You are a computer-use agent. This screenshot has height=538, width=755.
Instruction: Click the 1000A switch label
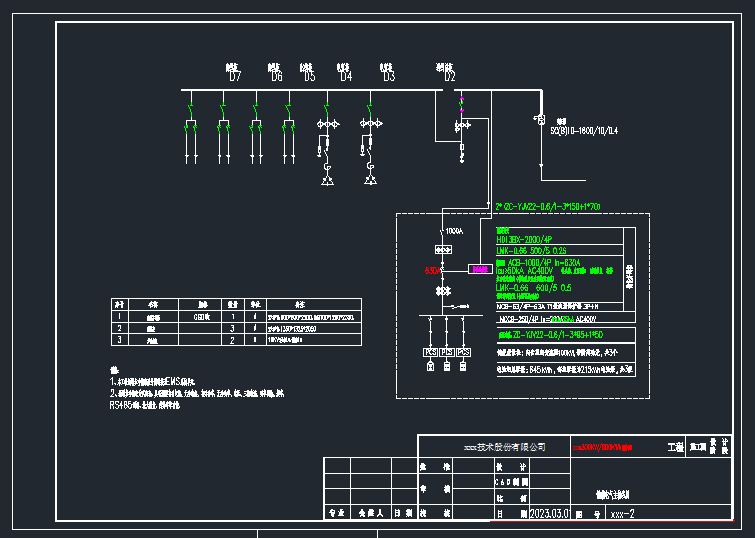[454, 231]
